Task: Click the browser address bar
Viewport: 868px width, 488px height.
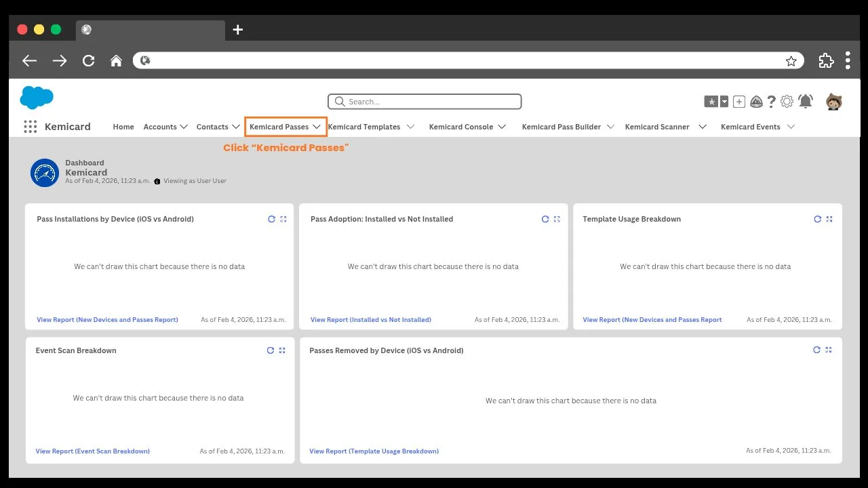Action: tap(468, 60)
